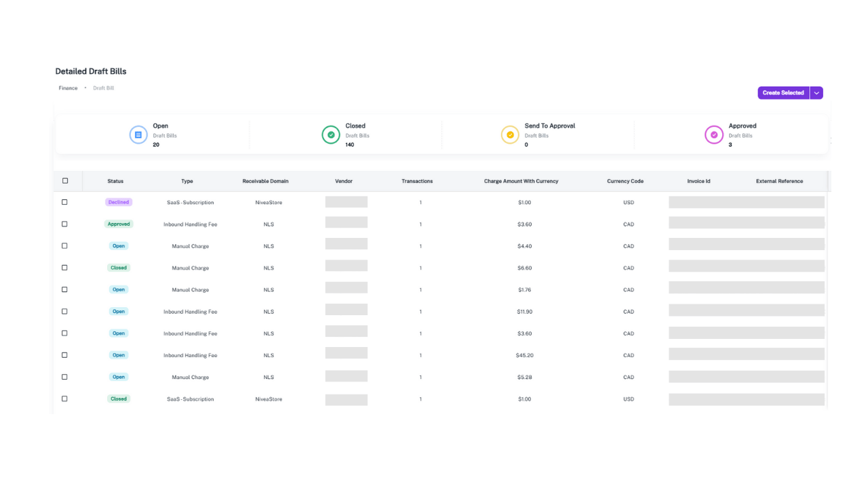Image resolution: width=868 pixels, height=488 pixels.
Task: Click the pink Approved checkmark icon
Action: pos(713,134)
